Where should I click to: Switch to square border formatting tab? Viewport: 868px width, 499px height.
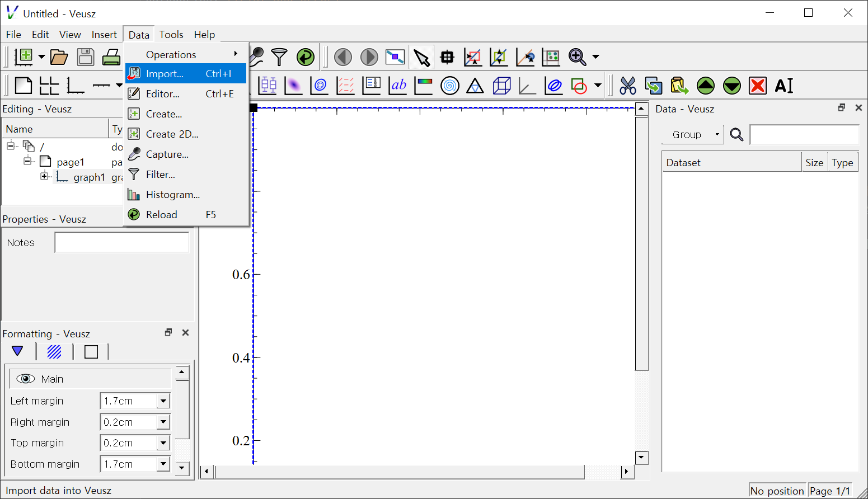(x=91, y=351)
